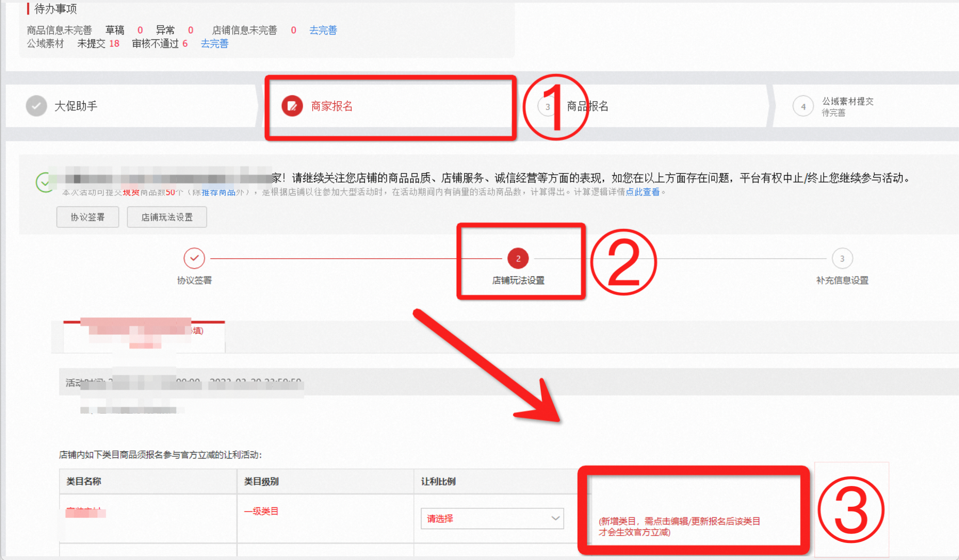Click the red step 2 circle 店铺玩法设置
The image size is (959, 560).
pos(518,258)
